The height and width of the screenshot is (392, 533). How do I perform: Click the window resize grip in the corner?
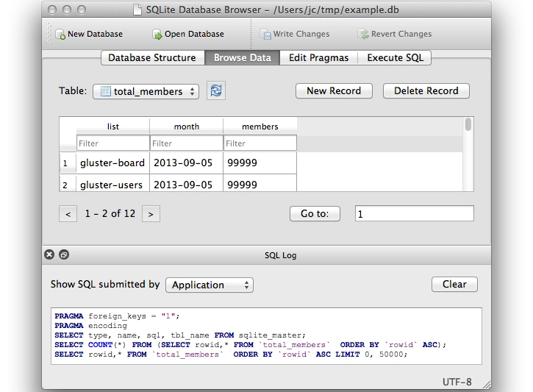(487, 385)
